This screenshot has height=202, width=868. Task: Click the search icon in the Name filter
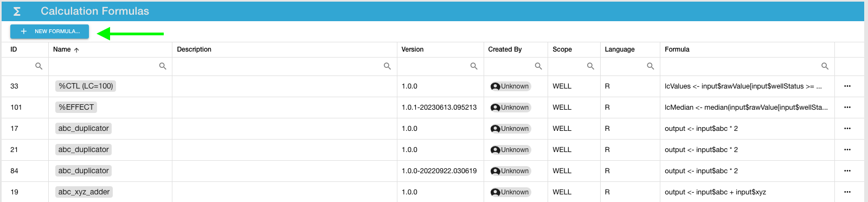coord(163,66)
